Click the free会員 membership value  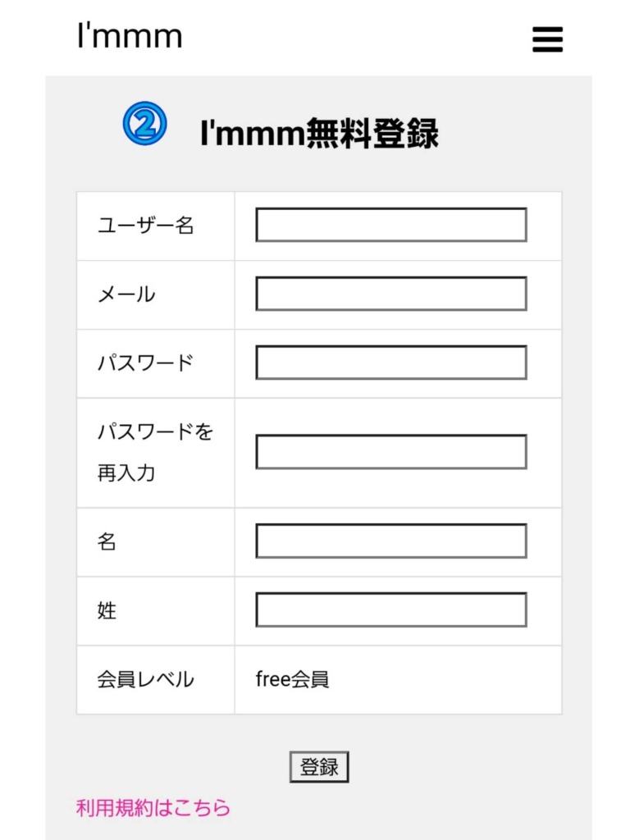293,679
